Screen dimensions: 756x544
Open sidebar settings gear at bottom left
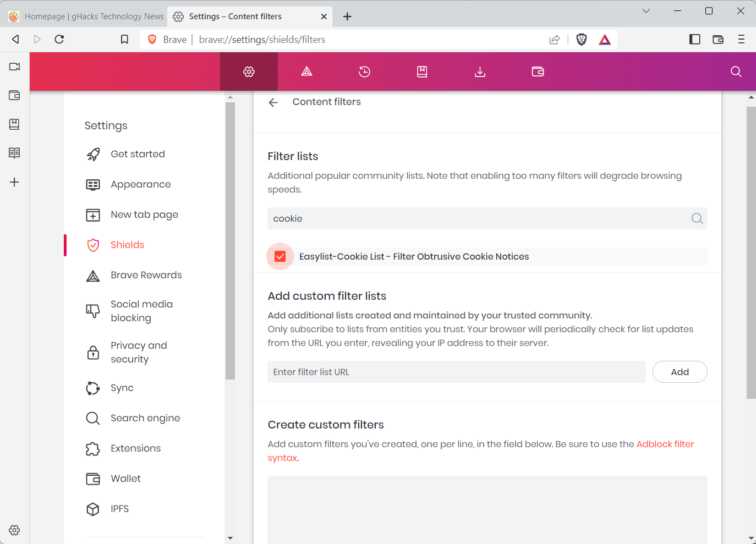coord(14,530)
